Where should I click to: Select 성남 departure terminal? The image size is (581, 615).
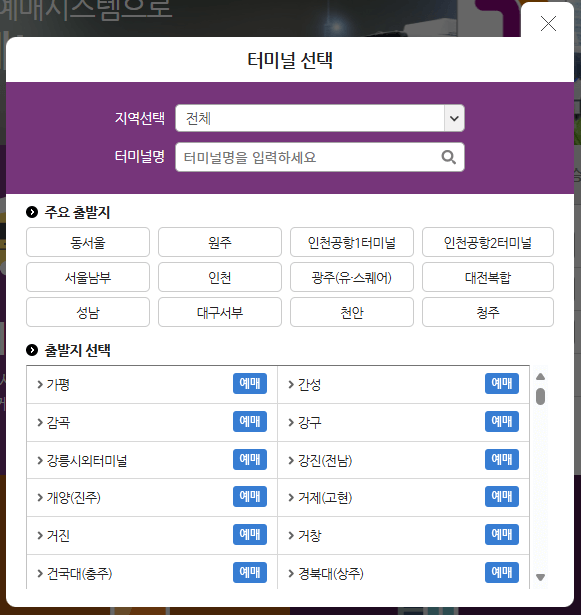88,312
